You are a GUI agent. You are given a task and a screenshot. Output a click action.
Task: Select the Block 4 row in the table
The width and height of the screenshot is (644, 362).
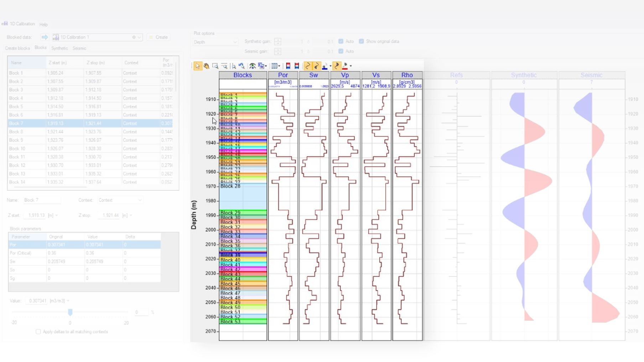(90, 98)
